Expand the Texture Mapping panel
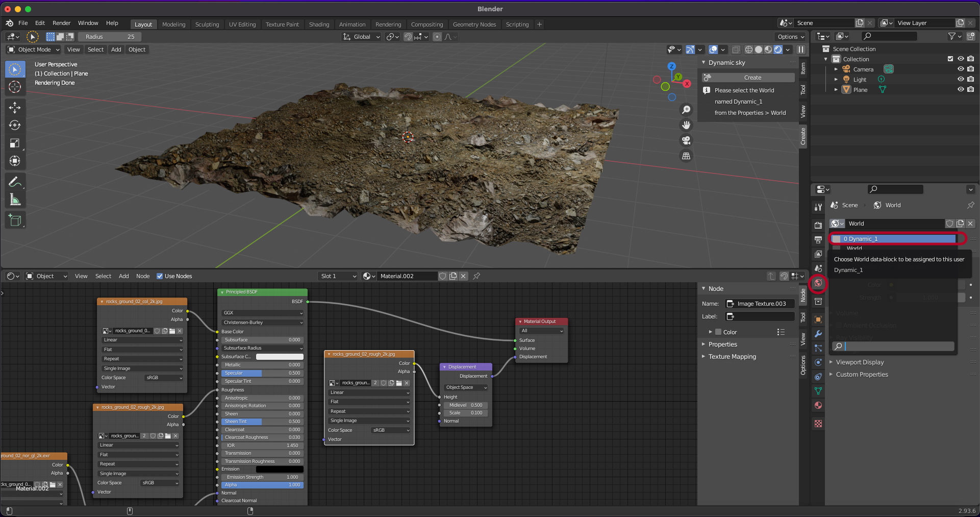The image size is (980, 517). [x=732, y=357]
